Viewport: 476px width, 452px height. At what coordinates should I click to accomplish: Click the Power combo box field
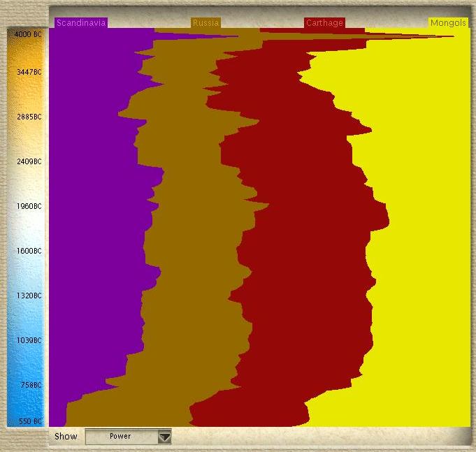tap(120, 437)
